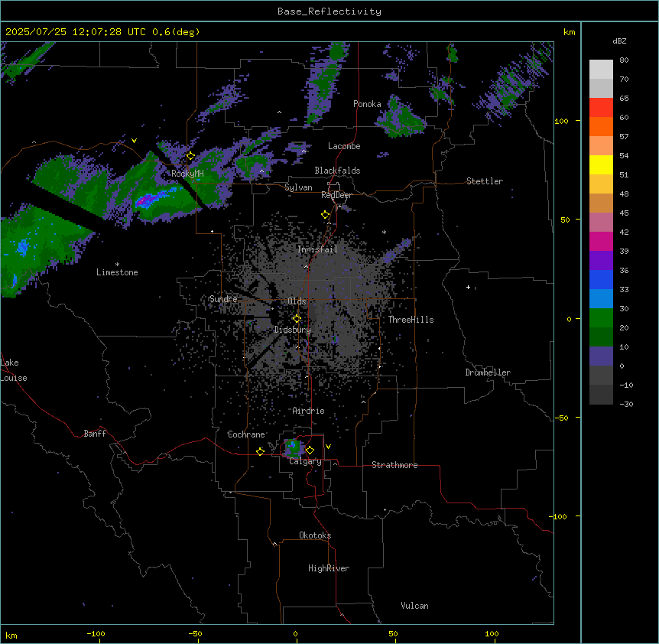Choose the bright green 30 dBZ legend swatch
This screenshot has height=644, width=659.
tap(601, 318)
